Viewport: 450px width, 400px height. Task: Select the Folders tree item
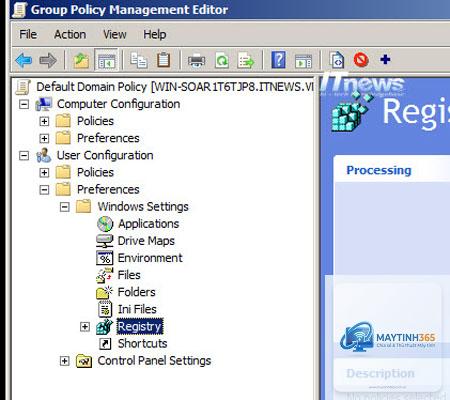137,292
